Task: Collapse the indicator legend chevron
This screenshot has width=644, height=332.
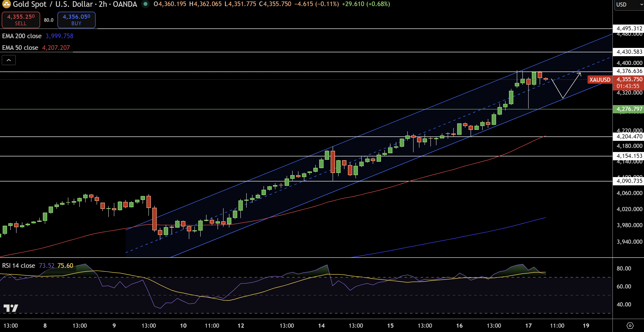Action: click(x=9, y=60)
